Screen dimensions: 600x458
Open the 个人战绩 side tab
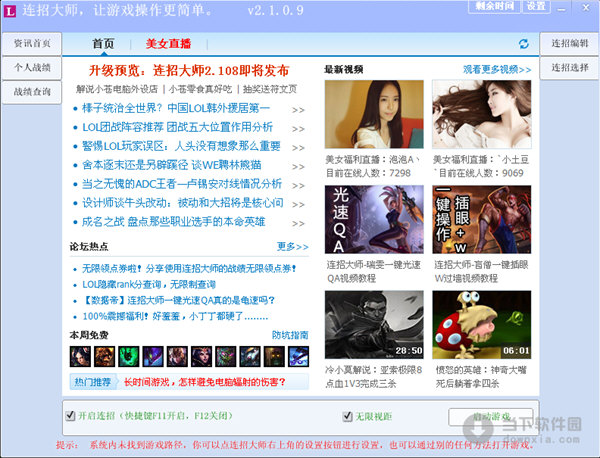(32, 68)
